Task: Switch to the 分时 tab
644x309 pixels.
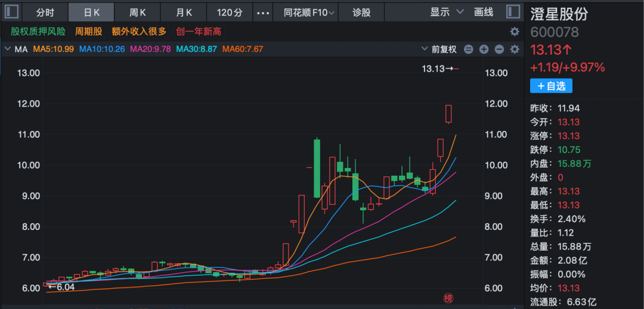Action: click(x=45, y=12)
